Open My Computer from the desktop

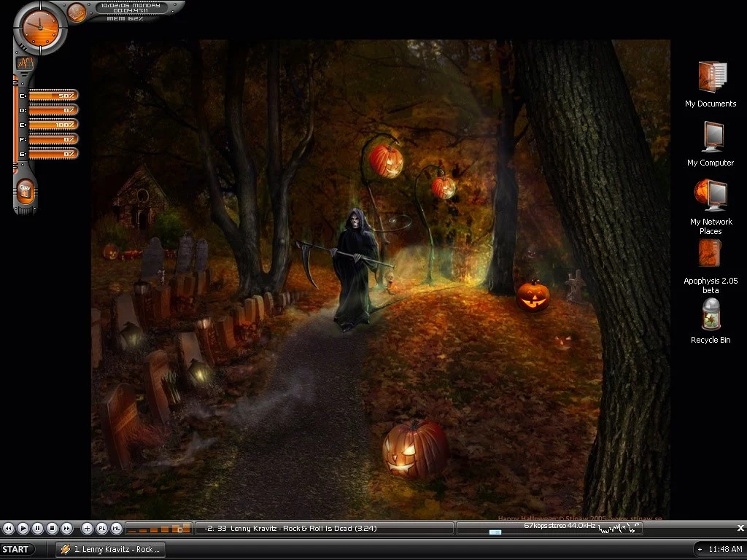(712, 137)
